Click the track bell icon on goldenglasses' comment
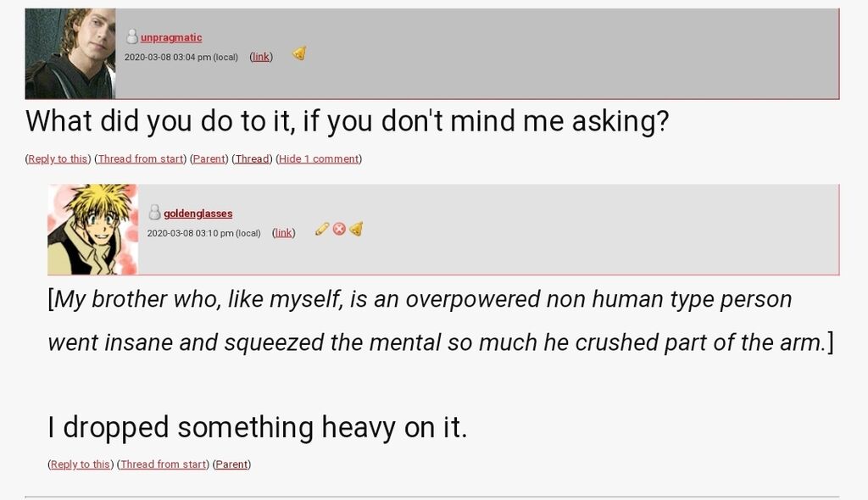This screenshot has height=500, width=868. tap(356, 229)
